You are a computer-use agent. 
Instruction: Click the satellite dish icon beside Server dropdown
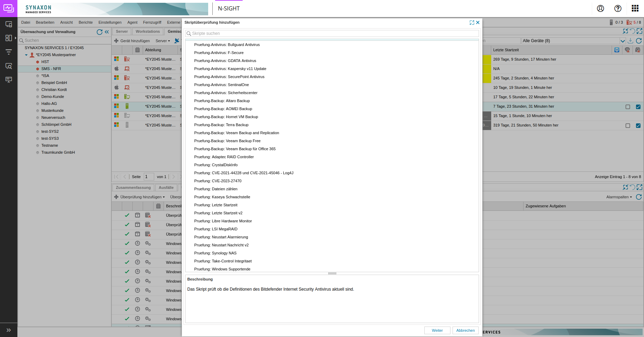click(177, 41)
